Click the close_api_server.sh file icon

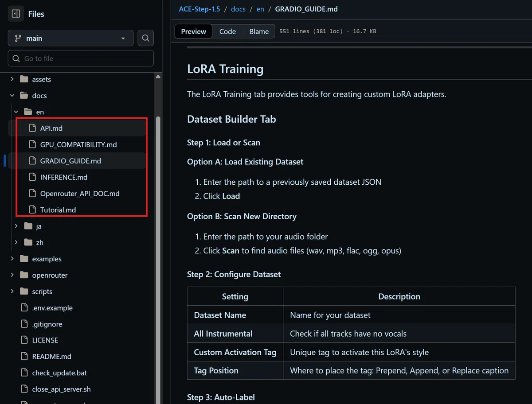tap(24, 389)
